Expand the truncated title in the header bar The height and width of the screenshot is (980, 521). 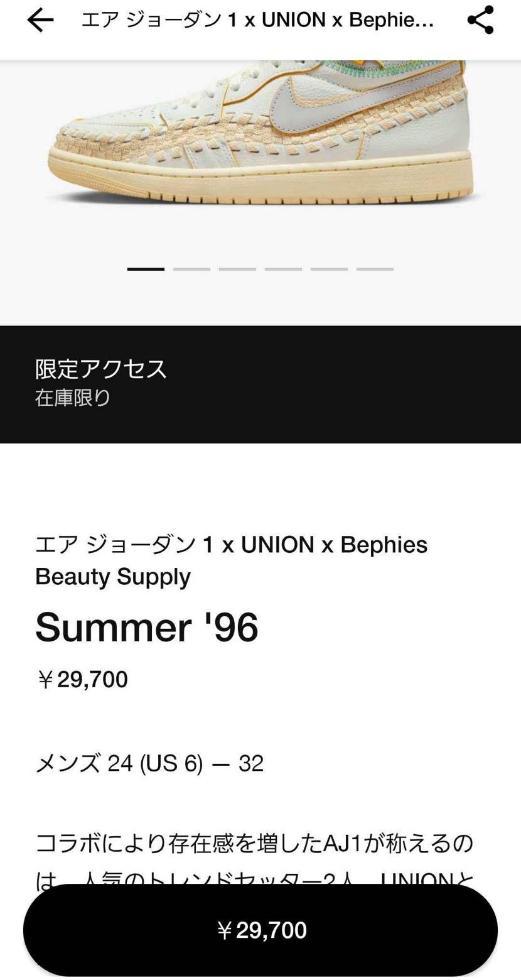(257, 21)
